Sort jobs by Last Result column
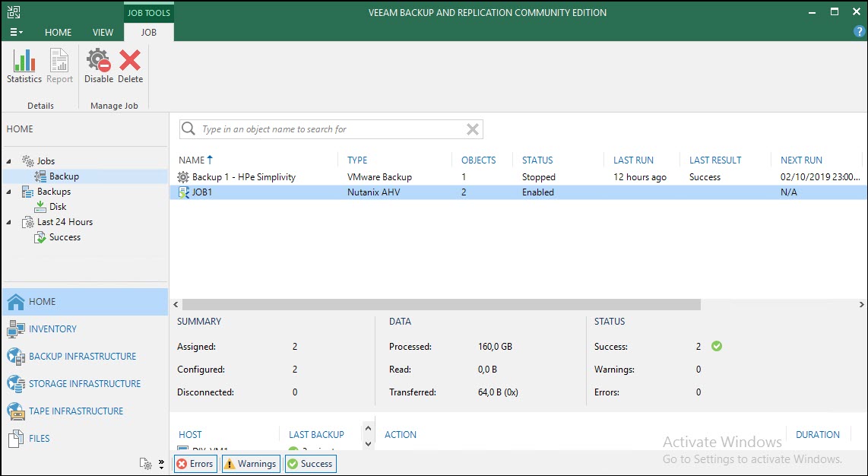The image size is (868, 476). coord(714,160)
